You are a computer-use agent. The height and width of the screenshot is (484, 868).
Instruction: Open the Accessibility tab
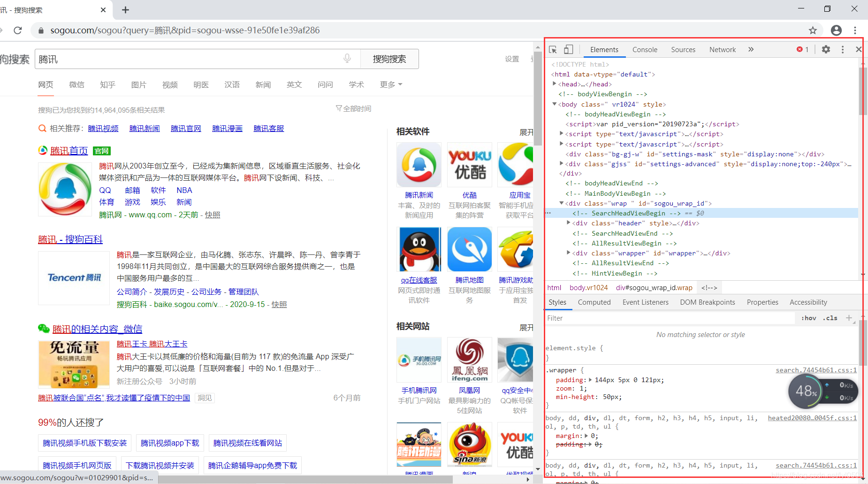pos(808,302)
